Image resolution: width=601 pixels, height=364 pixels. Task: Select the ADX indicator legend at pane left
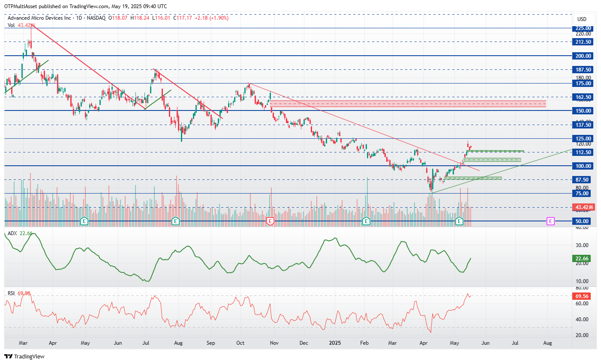click(12, 233)
